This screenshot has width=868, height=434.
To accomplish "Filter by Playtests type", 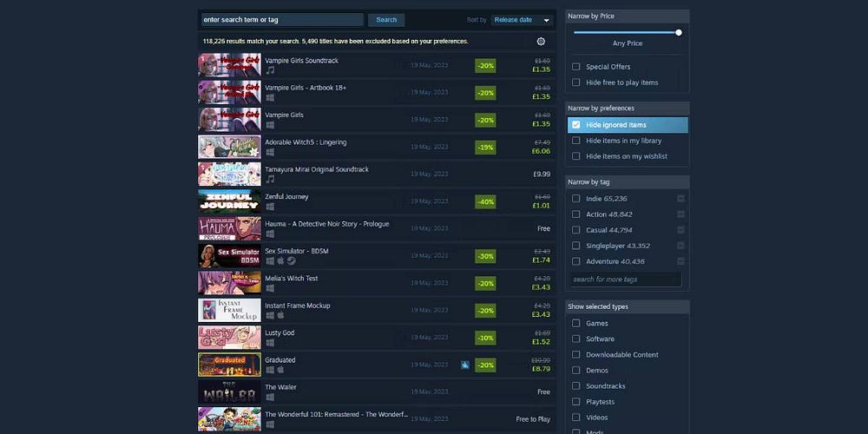I will coord(576,402).
